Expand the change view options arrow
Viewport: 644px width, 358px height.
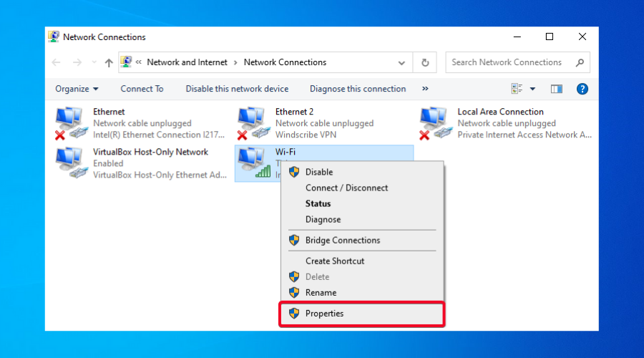pyautogui.click(x=532, y=89)
